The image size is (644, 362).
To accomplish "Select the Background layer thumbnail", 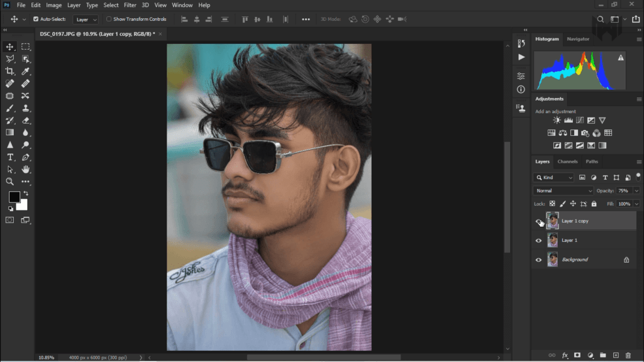I will 552,260.
